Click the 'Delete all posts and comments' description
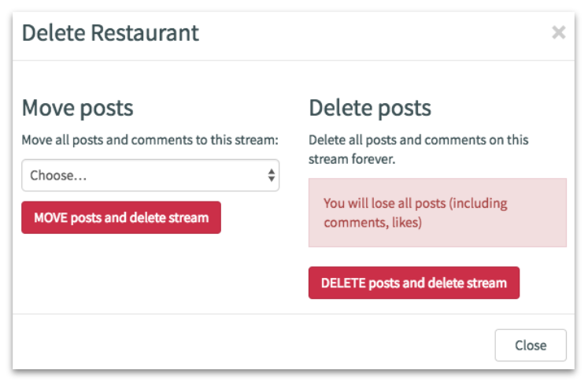 [x=418, y=149]
